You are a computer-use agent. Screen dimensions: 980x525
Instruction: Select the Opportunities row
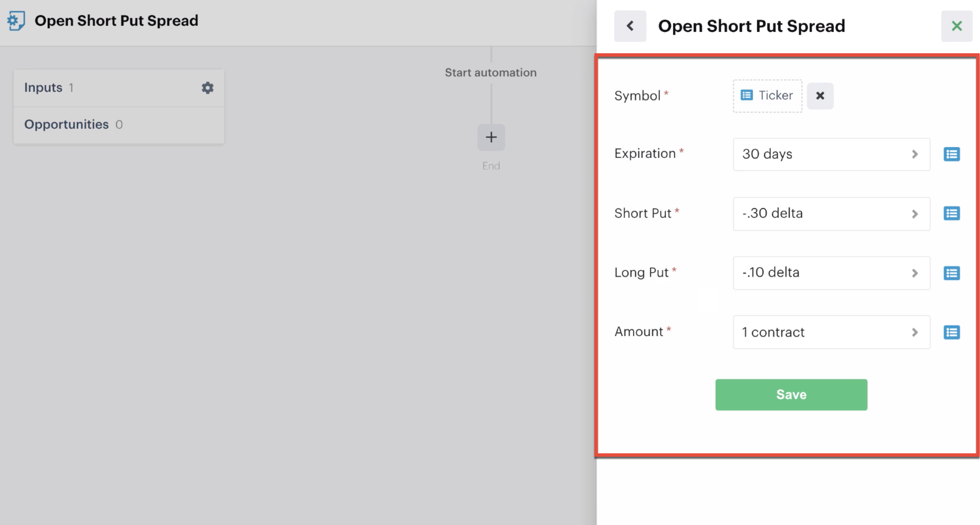point(119,125)
